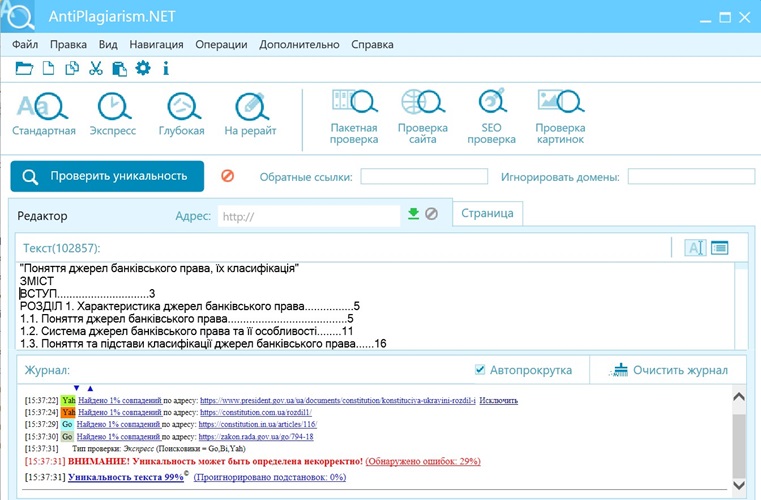This screenshot has height=500, width=761.
Task: Click Очистить журнал button
Action: [x=668, y=370]
